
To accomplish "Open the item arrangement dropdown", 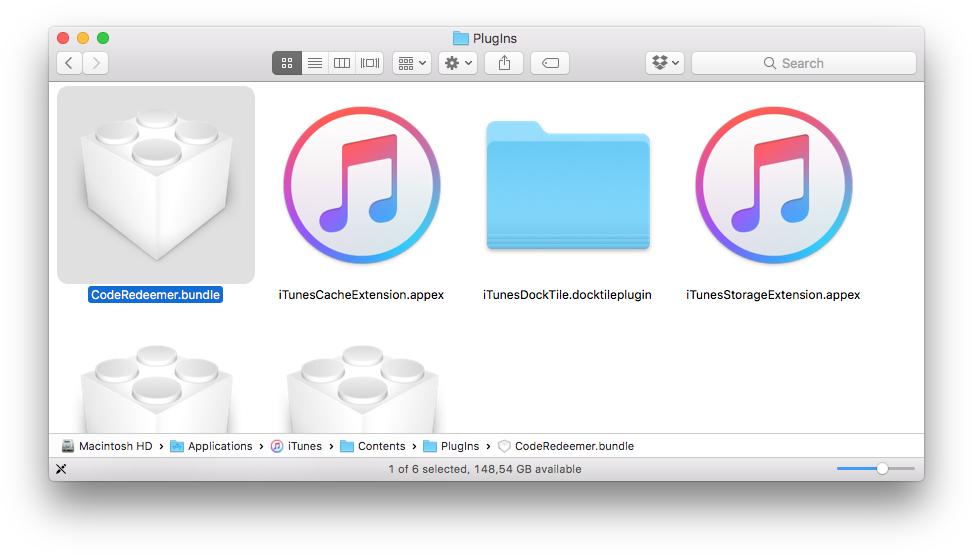I will click(x=412, y=63).
